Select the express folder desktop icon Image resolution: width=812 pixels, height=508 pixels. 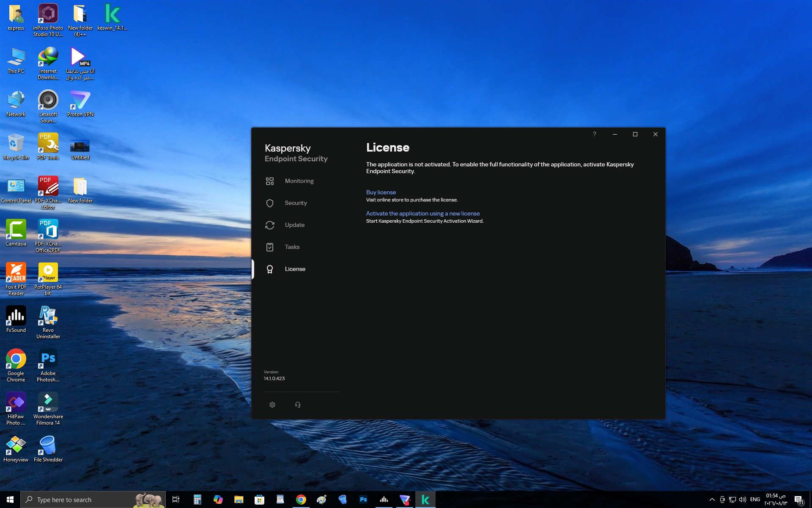tap(16, 18)
